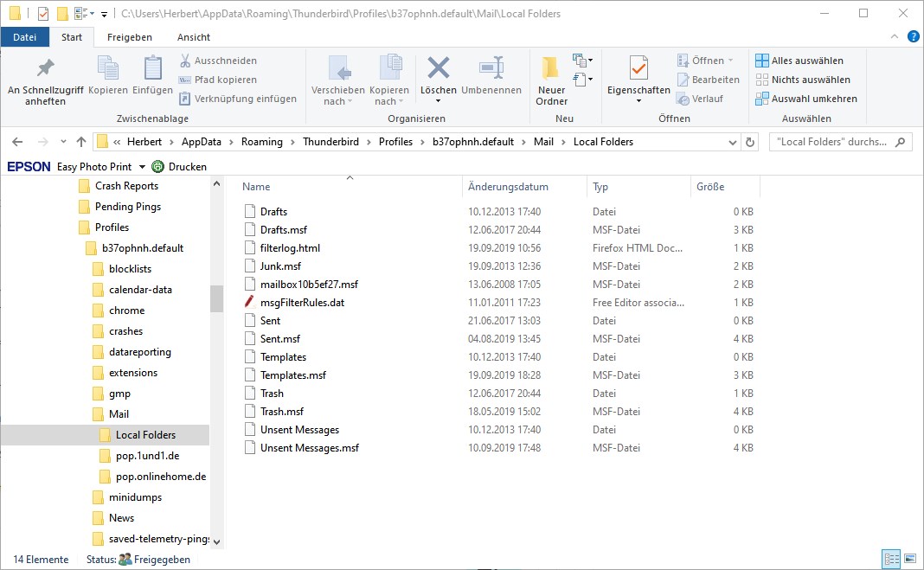Click the Ausschneiden scissors icon
This screenshot has height=570, width=924.
click(185, 61)
